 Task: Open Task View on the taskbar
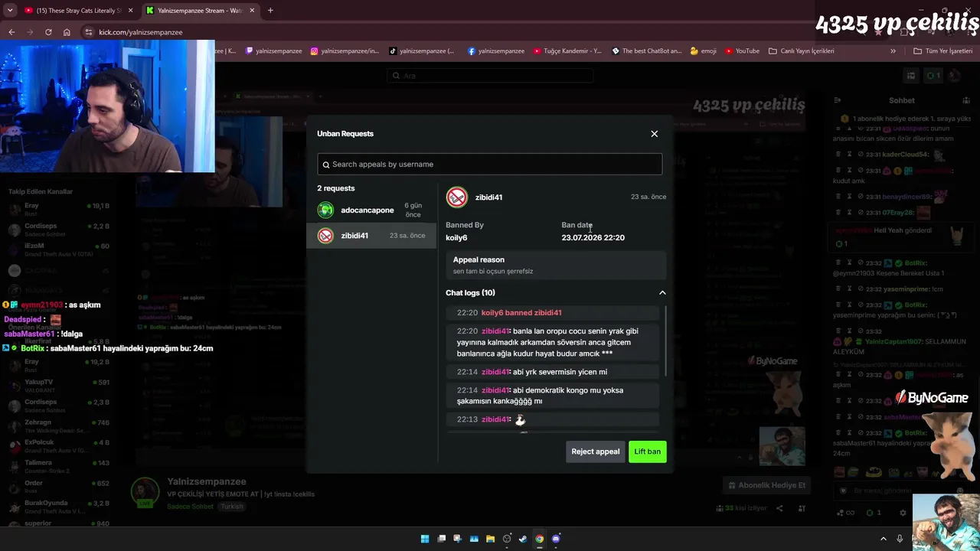(x=442, y=539)
